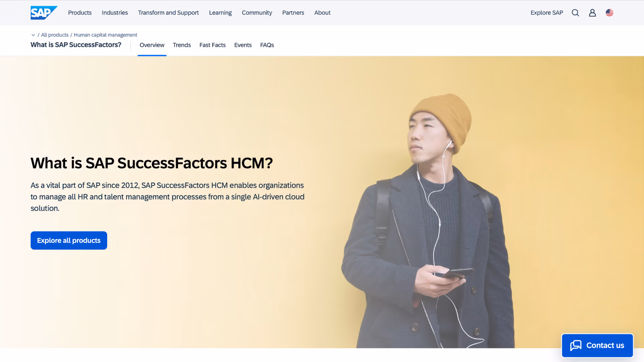644x362 pixels.
Task: Go to All products breadcrumb
Action: pos(55,35)
